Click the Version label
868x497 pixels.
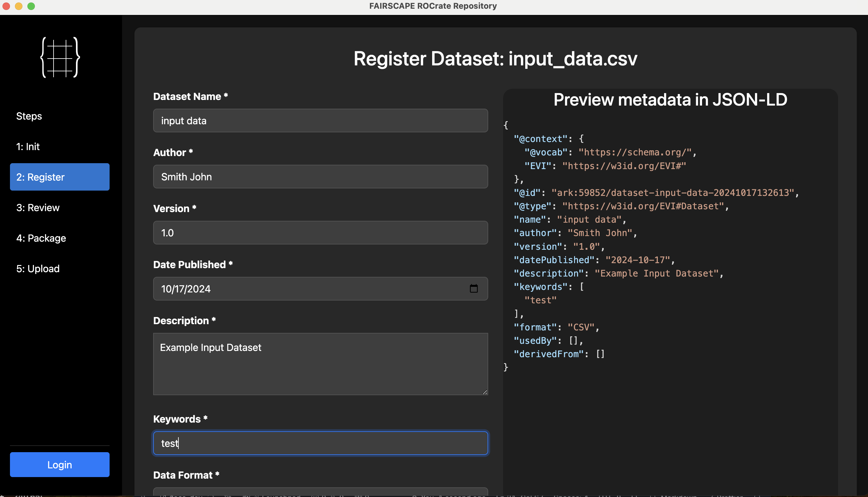tap(175, 209)
